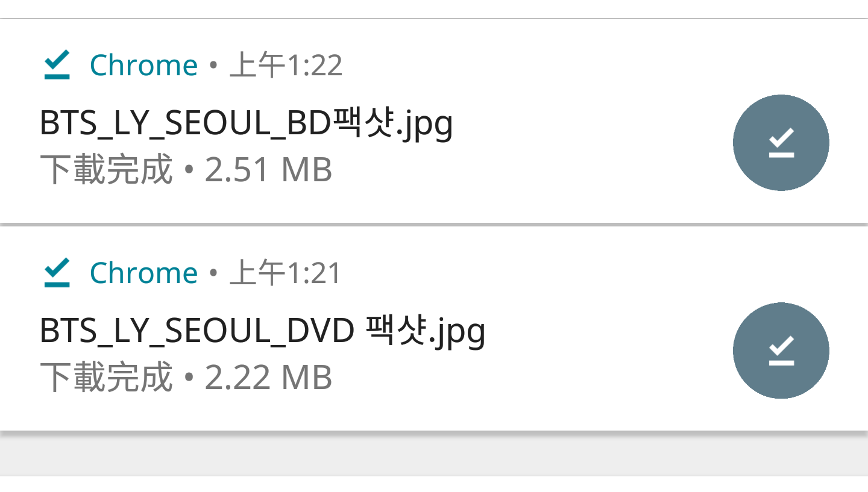
Task: Click empty space right of the BD filename
Action: point(591,124)
